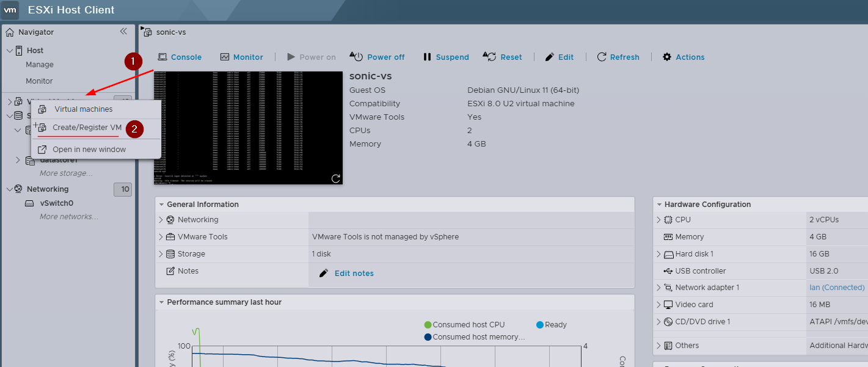This screenshot has width=868, height=367.
Task: Click the ESXi 8.0 U2 virtual machine text
Action: [520, 104]
